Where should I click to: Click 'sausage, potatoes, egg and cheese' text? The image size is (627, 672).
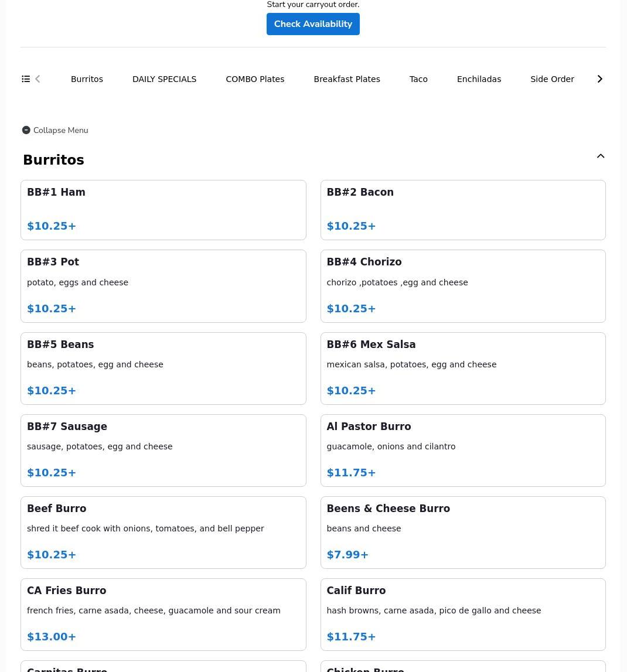coord(100,446)
